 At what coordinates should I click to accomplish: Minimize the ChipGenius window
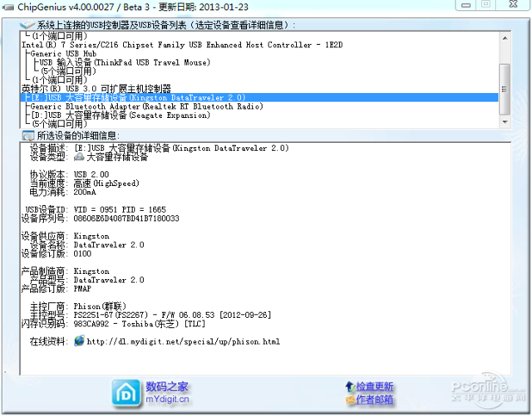[x=465, y=5]
